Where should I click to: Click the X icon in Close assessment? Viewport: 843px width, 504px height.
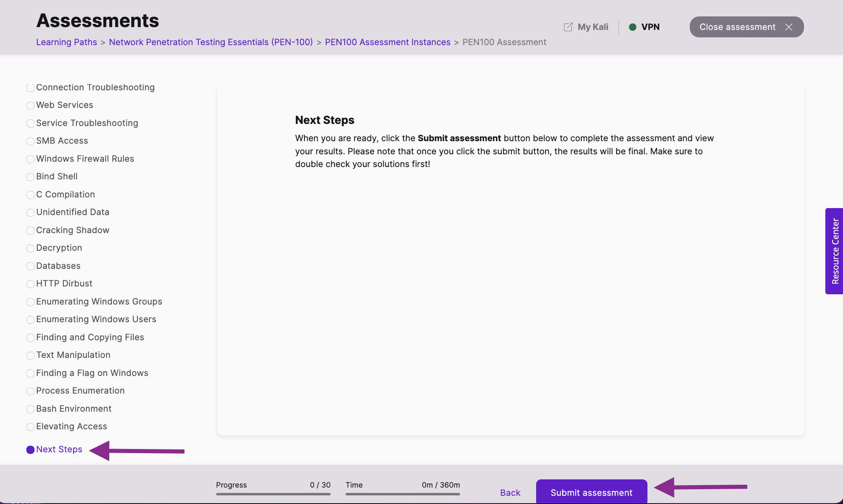(x=789, y=27)
